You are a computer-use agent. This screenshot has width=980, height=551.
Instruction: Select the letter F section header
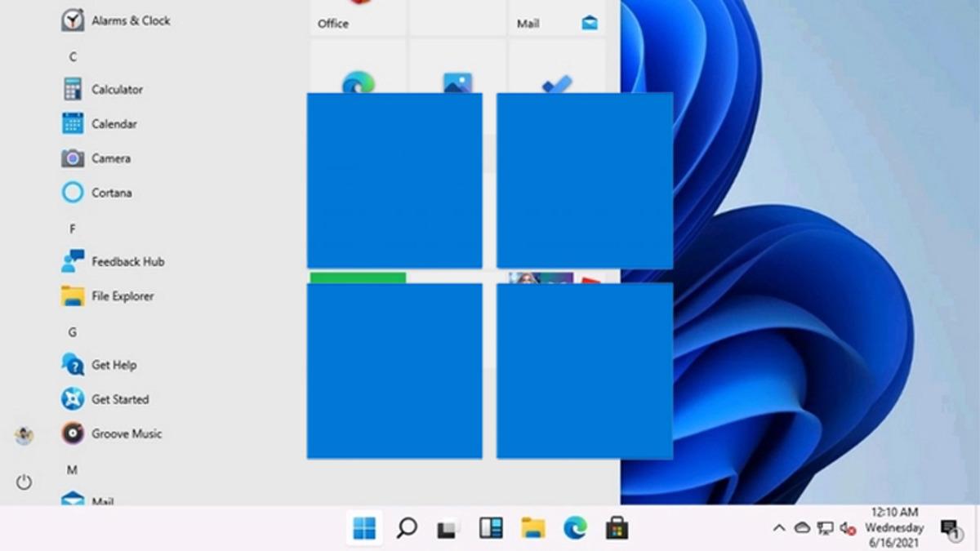click(73, 229)
